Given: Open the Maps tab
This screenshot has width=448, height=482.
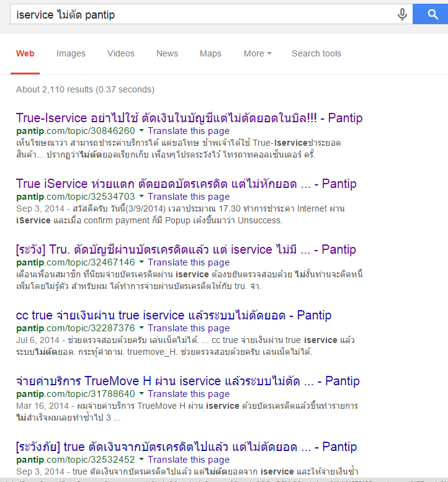Looking at the screenshot, I should pos(210,53).
